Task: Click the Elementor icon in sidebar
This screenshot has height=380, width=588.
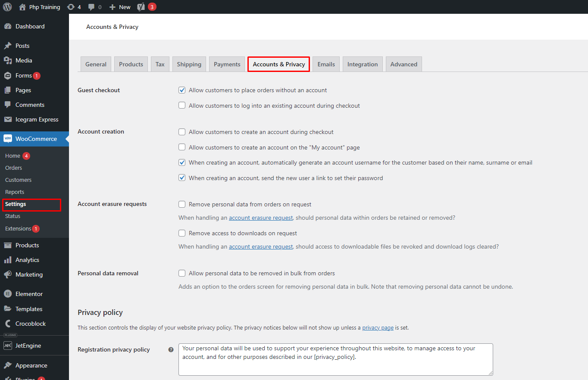Action: coord(8,294)
